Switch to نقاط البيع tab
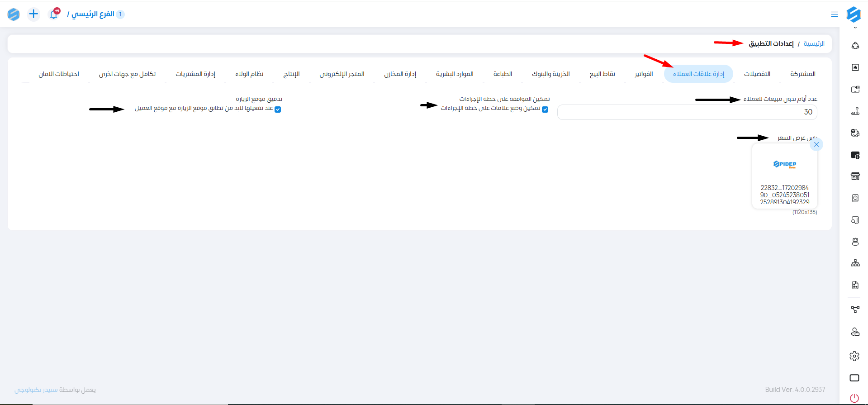Screen dimensions: 868x405 point(602,74)
